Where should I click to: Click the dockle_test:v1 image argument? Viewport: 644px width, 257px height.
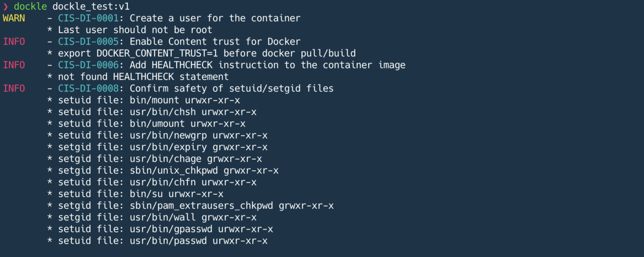coord(91,6)
